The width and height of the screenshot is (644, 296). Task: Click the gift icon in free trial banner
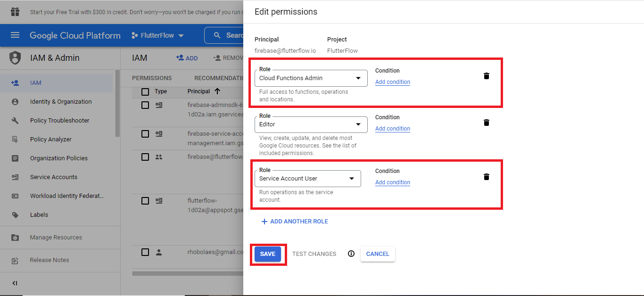(15, 12)
